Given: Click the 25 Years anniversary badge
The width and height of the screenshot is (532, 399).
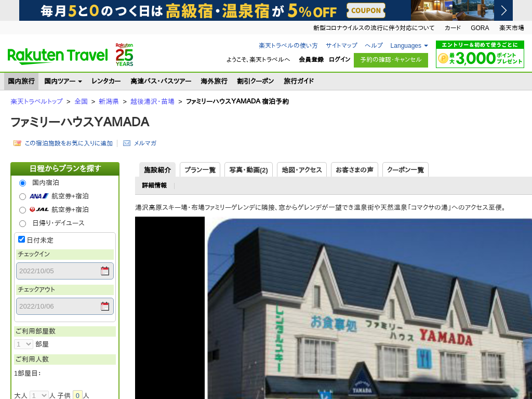Looking at the screenshot, I should (x=124, y=55).
